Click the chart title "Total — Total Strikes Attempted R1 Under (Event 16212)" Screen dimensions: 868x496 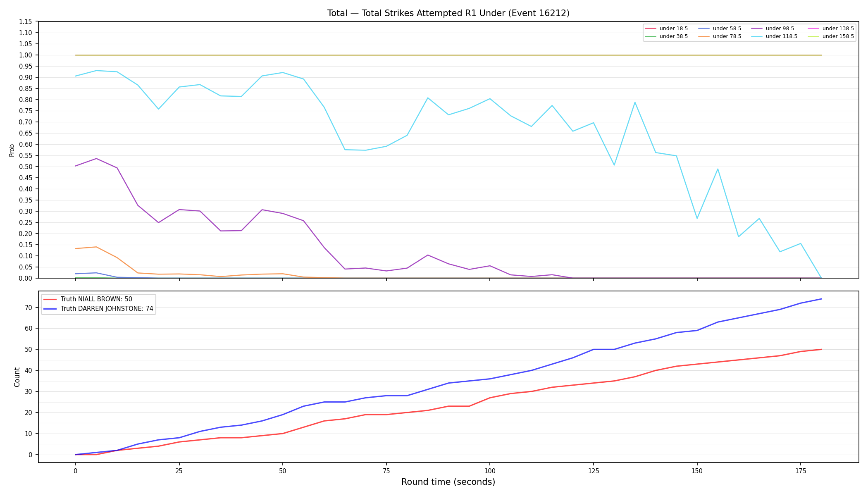click(448, 13)
